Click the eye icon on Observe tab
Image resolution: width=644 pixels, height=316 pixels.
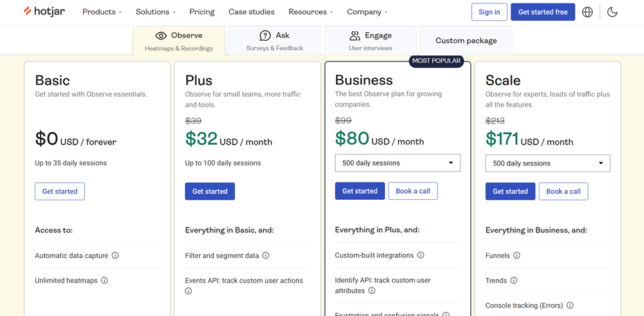[x=161, y=36]
